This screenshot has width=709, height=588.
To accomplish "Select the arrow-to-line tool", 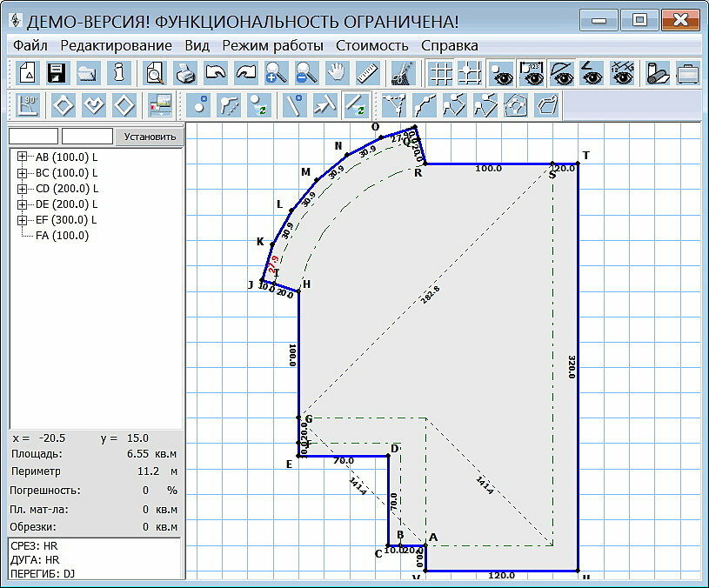I will click(x=324, y=105).
